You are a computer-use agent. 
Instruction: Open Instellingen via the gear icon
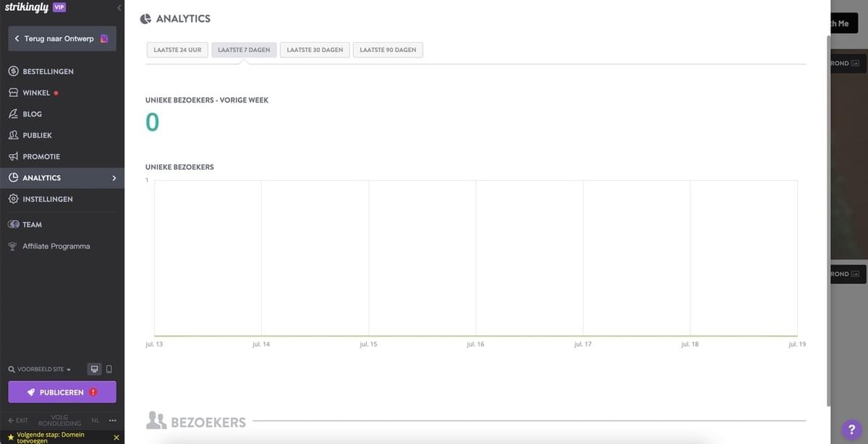(12, 199)
